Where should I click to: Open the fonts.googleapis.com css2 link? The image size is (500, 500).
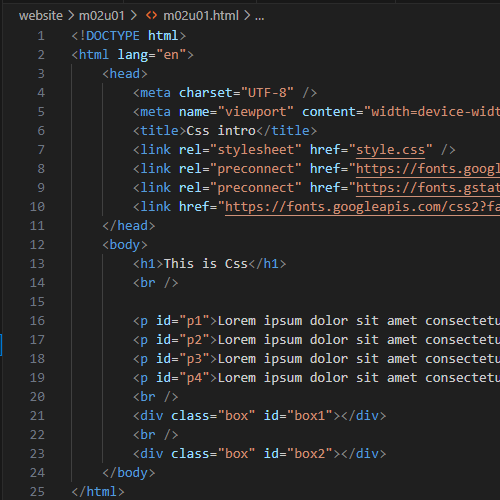click(362, 207)
